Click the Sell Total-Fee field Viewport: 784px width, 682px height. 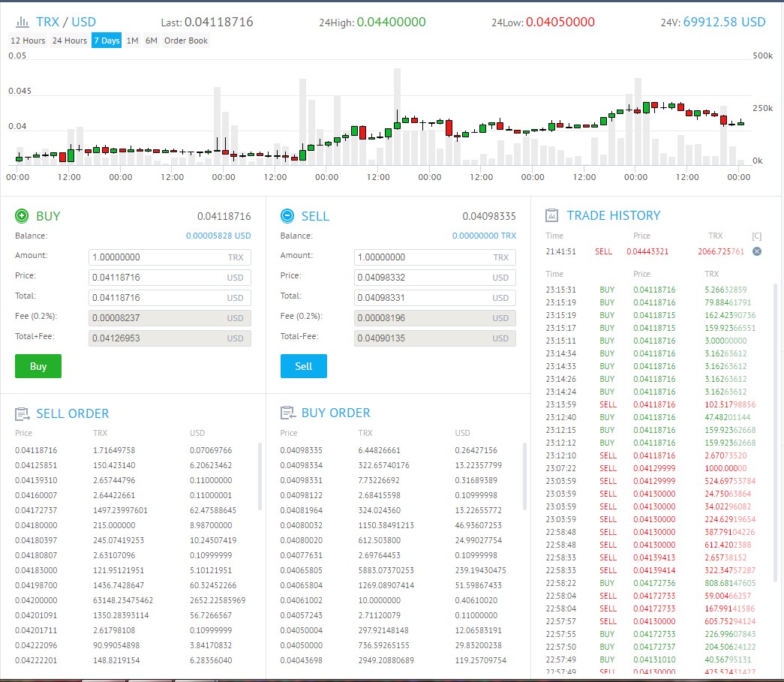tap(434, 338)
